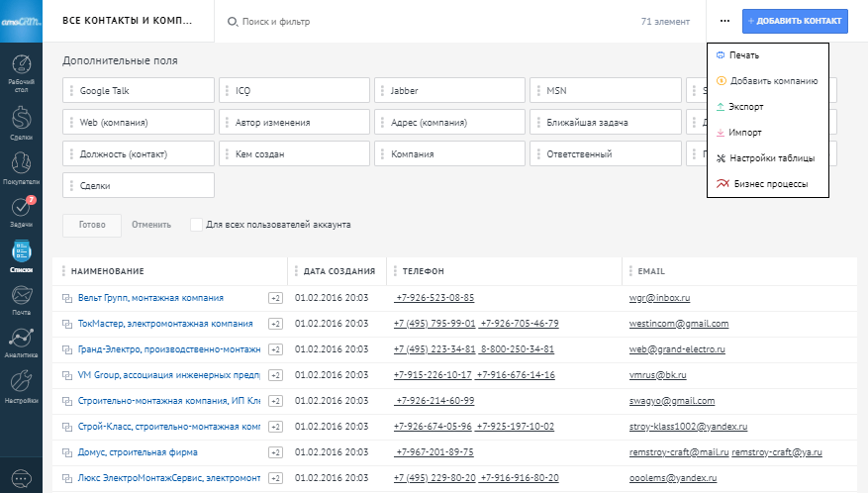Expand +2 contacts for ТокМастер row
Image resolution: width=868 pixels, height=493 pixels.
276,323
